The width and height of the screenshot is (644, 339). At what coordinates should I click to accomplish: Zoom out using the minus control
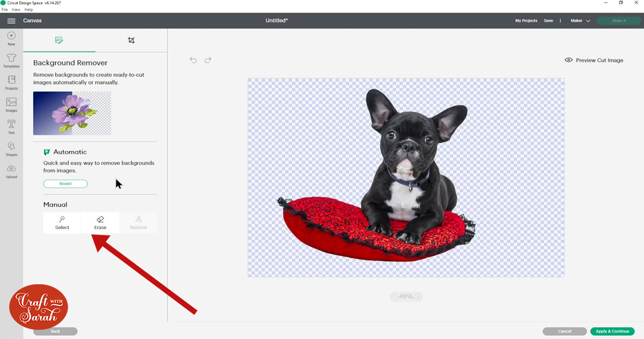395,296
